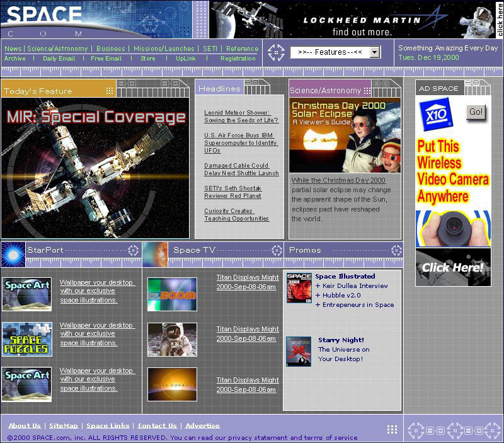
Task: Click the Starry Night software box image
Action: click(x=299, y=352)
